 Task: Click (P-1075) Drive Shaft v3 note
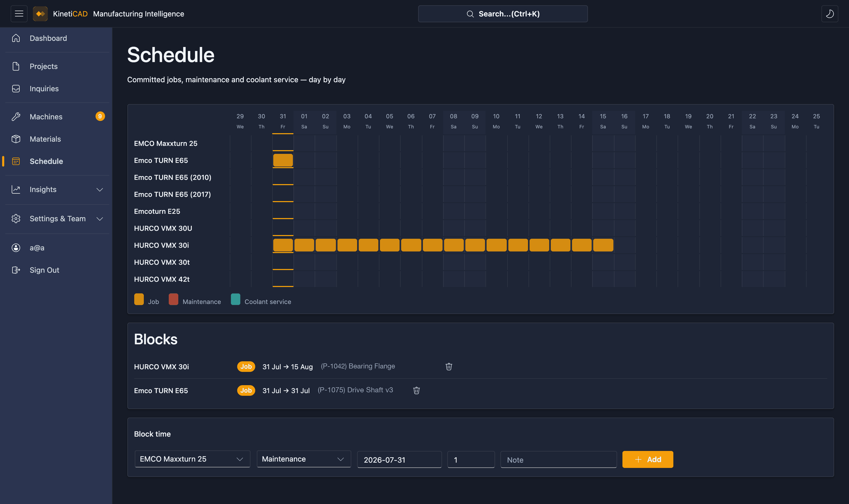click(355, 390)
